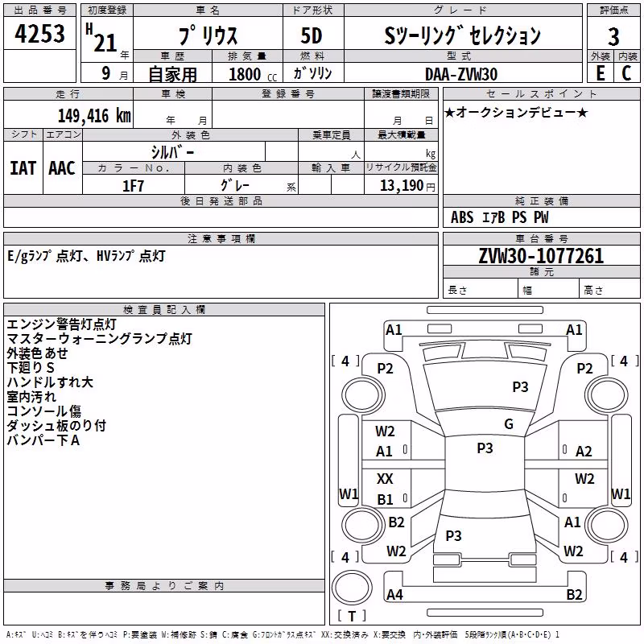Screen dimensions: 644x644
Task: Select the spare tire circle above T
Action: tap(352, 587)
